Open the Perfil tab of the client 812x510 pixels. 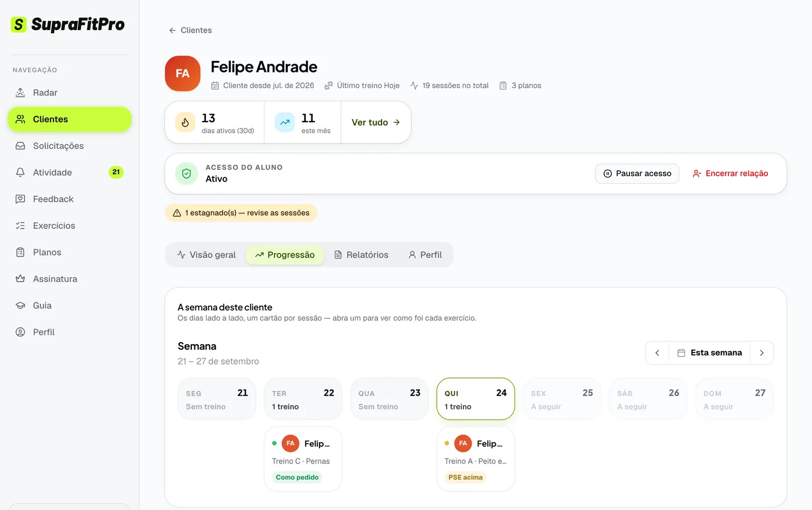pyautogui.click(x=425, y=255)
